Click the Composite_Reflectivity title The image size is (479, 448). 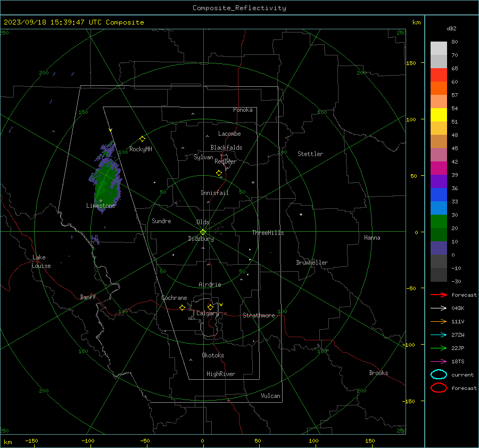click(239, 8)
